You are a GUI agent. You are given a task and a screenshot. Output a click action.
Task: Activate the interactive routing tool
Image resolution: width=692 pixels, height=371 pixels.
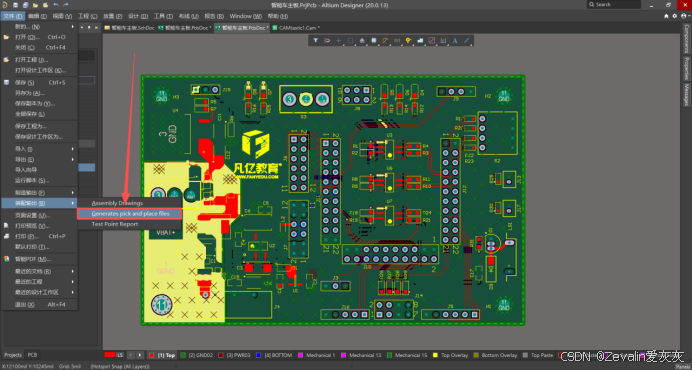pyautogui.click(x=385, y=41)
